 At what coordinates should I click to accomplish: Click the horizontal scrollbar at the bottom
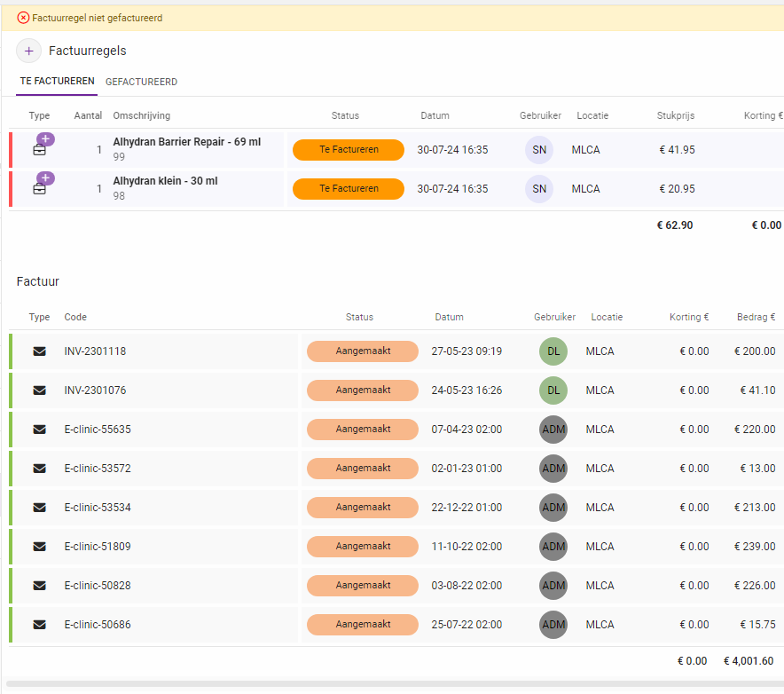pyautogui.click(x=390, y=684)
